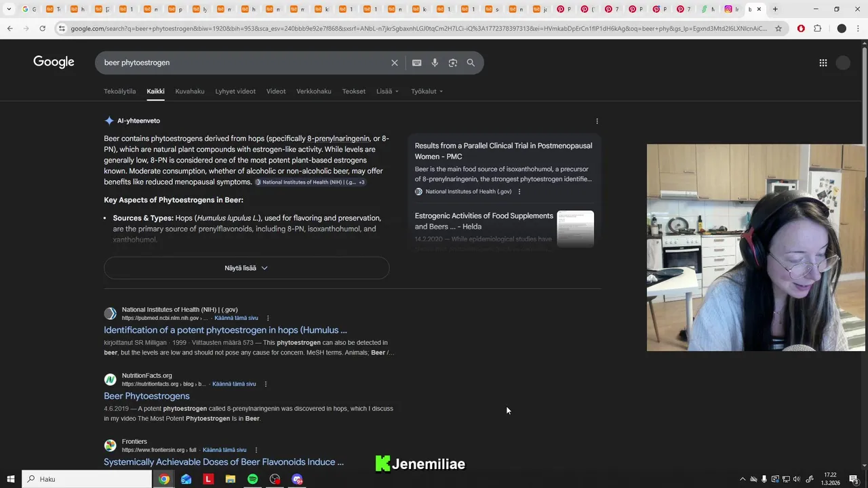This screenshot has height=488, width=868.
Task: Expand AI overview with Näytä lisää
Action: click(246, 268)
